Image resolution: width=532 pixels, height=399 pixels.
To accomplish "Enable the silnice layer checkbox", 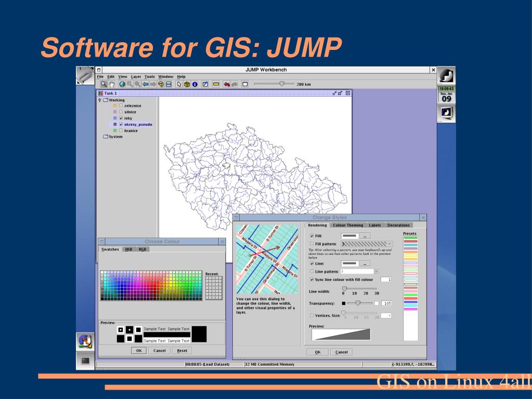I will click(x=121, y=112).
